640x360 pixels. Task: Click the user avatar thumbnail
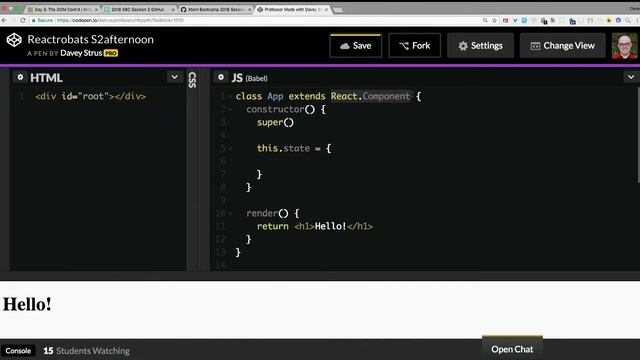pyautogui.click(x=624, y=46)
